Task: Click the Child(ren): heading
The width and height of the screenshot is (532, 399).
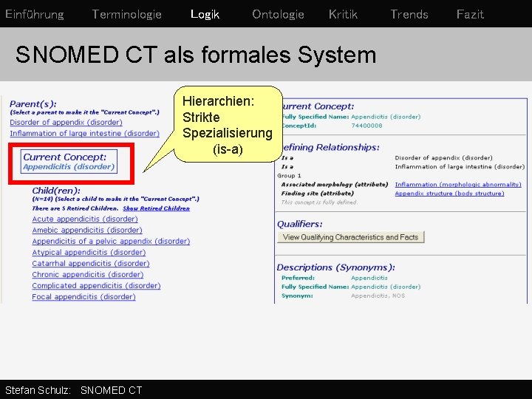Action: (56, 191)
